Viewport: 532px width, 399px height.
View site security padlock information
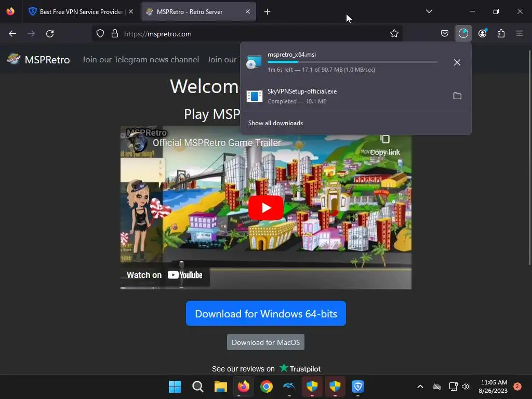(115, 34)
